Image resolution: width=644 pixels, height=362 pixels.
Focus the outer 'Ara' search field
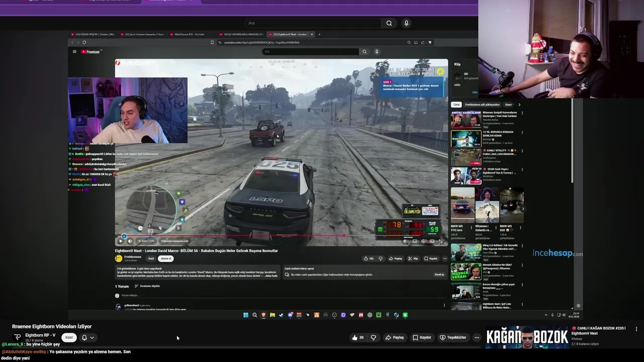[313, 23]
